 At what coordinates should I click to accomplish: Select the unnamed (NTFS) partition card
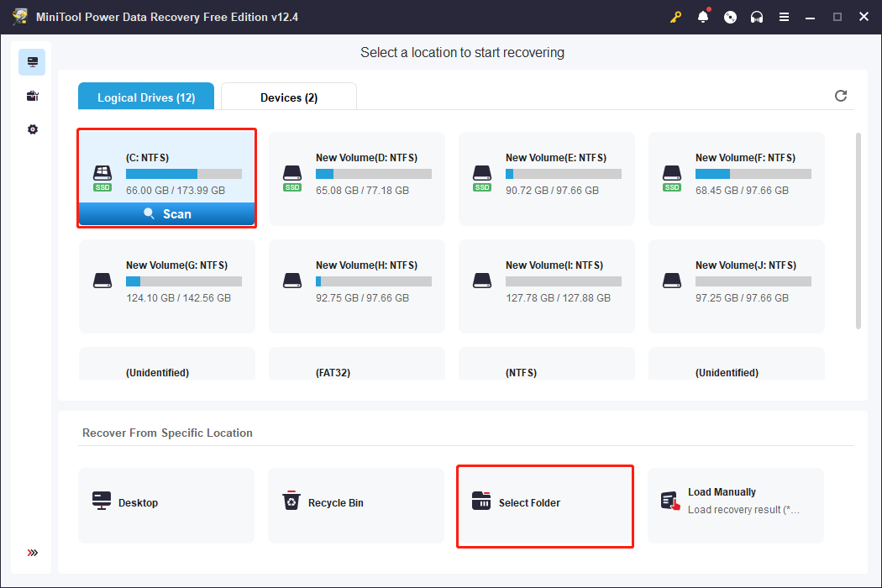pyautogui.click(x=547, y=364)
